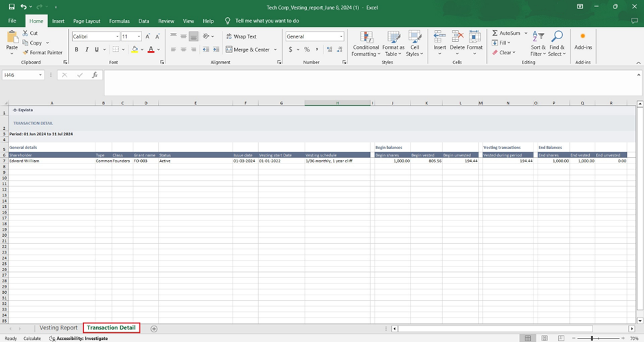
Task: Open the Add-ins icon
Action: [583, 36]
